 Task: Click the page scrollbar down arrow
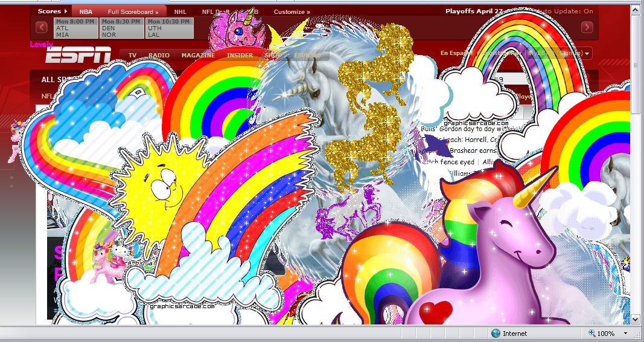(x=635, y=318)
